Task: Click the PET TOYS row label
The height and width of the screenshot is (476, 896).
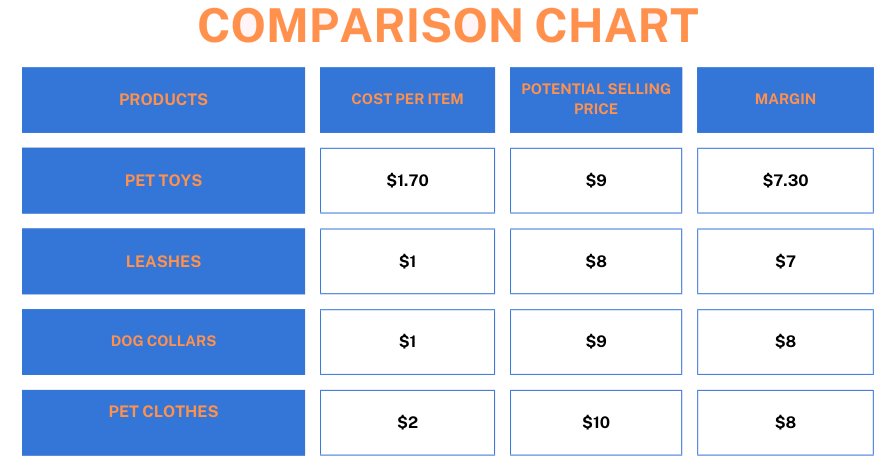Action: click(x=163, y=181)
